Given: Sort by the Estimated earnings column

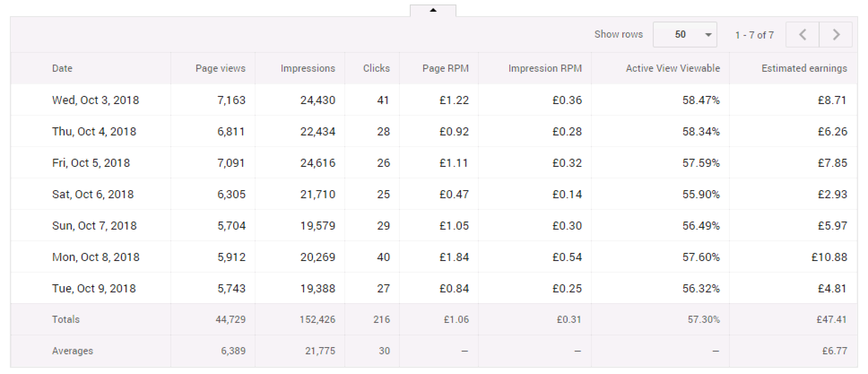Looking at the screenshot, I should point(804,68).
